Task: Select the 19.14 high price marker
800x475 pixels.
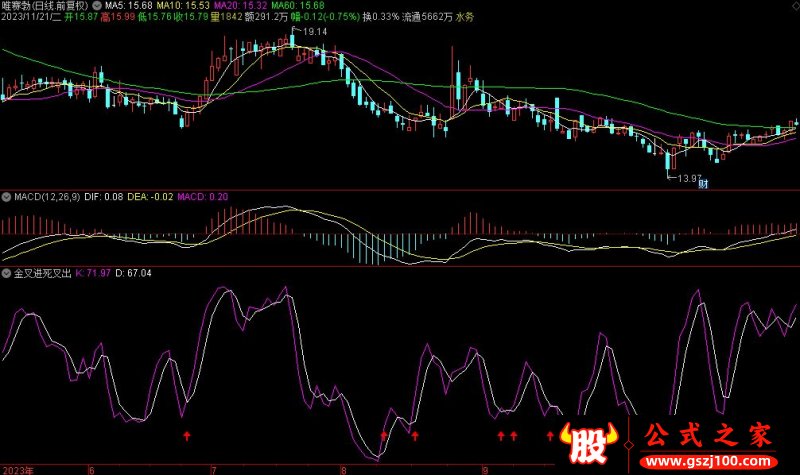Action: point(312,32)
